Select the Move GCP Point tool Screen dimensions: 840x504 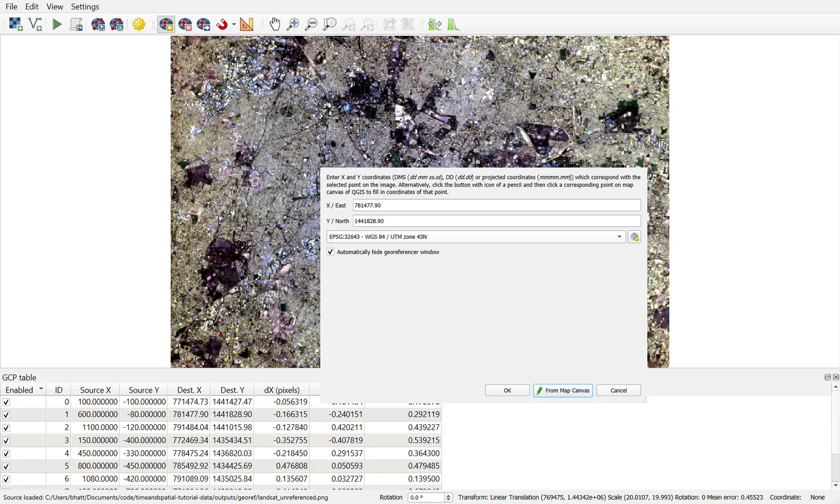coord(204,24)
